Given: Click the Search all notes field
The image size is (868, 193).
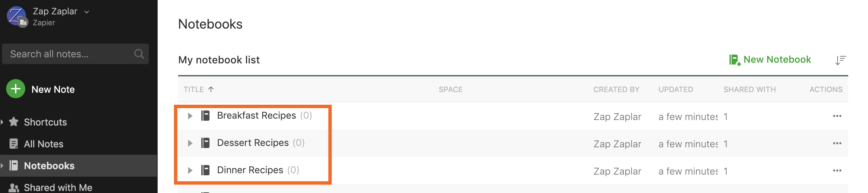Looking at the screenshot, I should click(75, 54).
